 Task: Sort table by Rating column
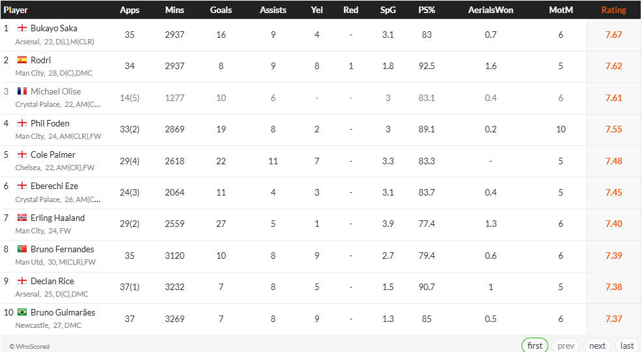point(613,10)
